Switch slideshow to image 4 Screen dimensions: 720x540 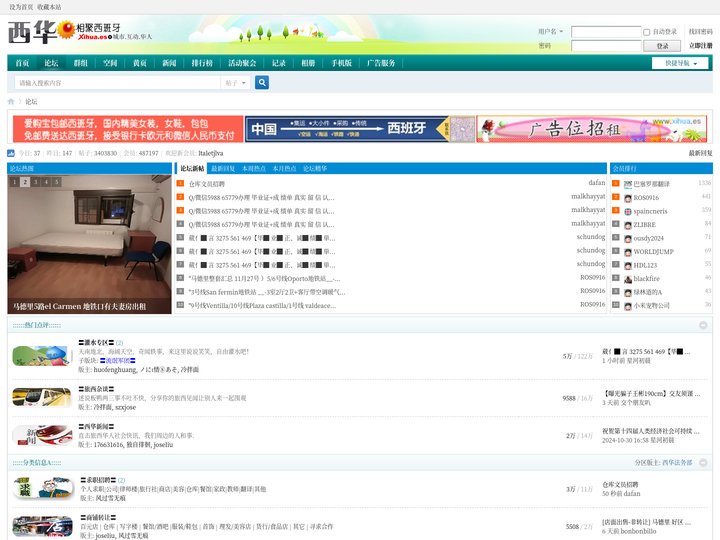click(x=46, y=182)
